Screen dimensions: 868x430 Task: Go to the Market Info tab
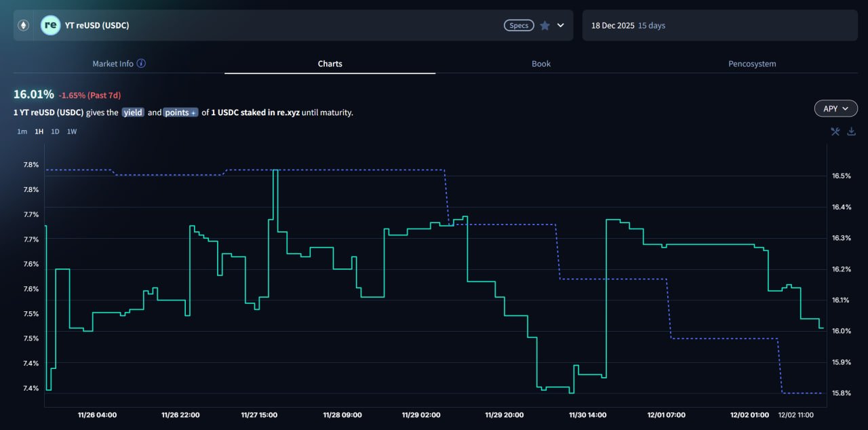tap(113, 64)
